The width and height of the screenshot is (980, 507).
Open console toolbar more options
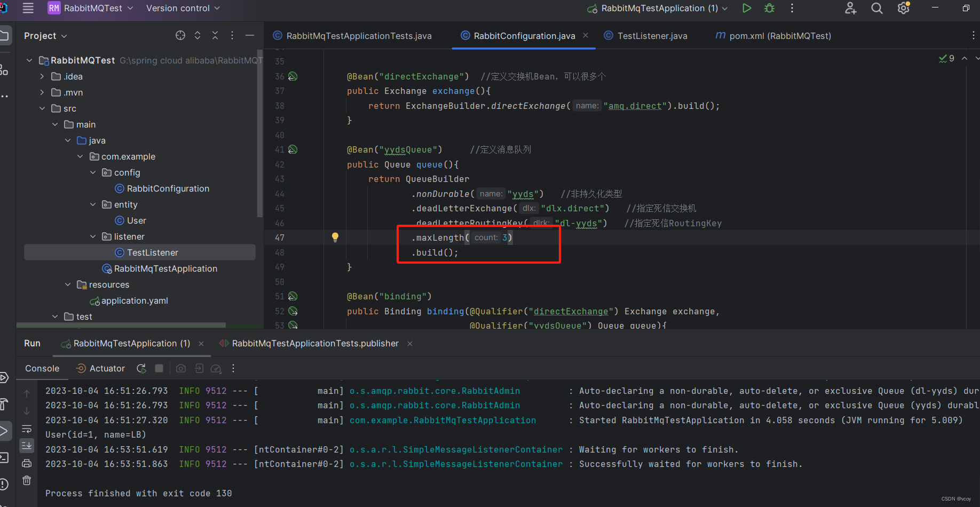233,368
